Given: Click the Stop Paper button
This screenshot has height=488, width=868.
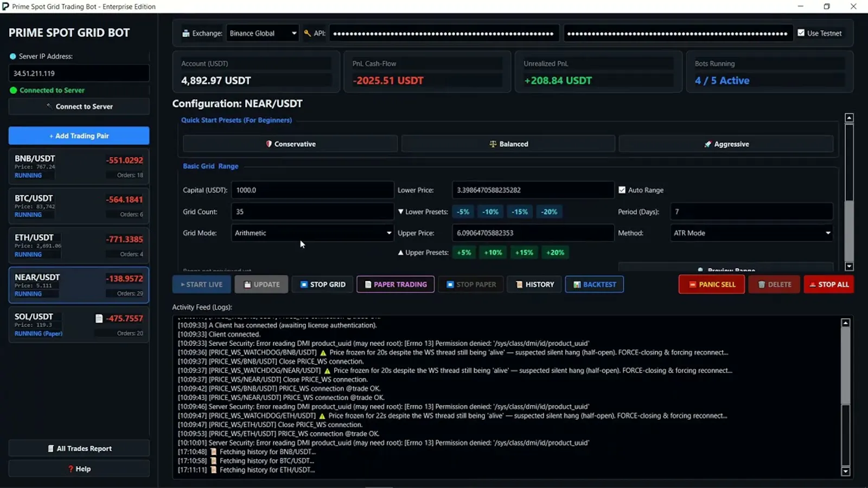Looking at the screenshot, I should [x=471, y=284].
